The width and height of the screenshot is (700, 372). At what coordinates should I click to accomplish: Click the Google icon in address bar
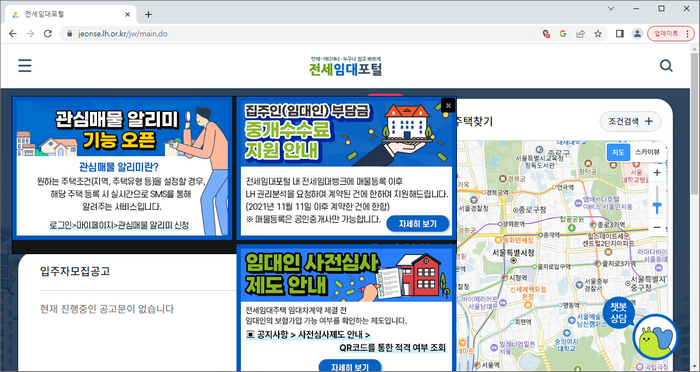pos(562,33)
